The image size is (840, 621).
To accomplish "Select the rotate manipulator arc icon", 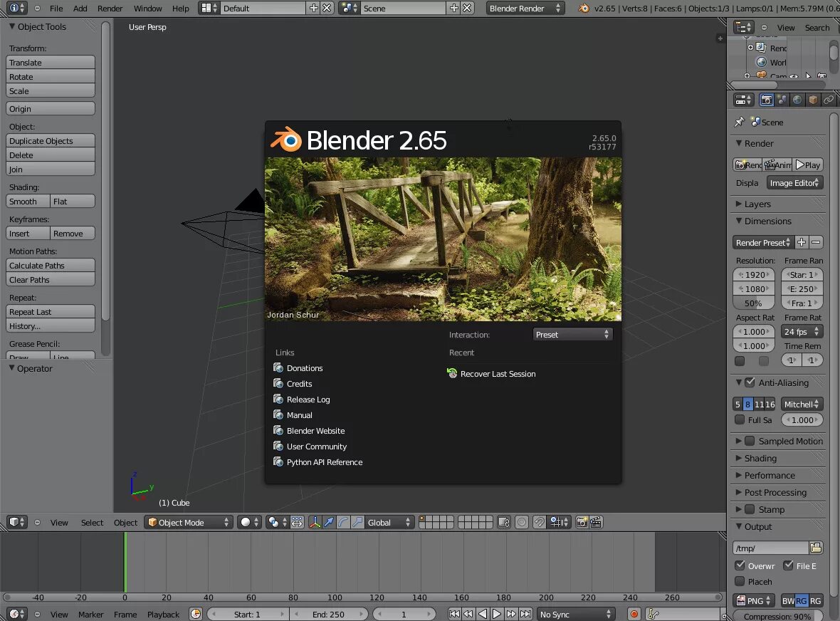I will tap(343, 522).
